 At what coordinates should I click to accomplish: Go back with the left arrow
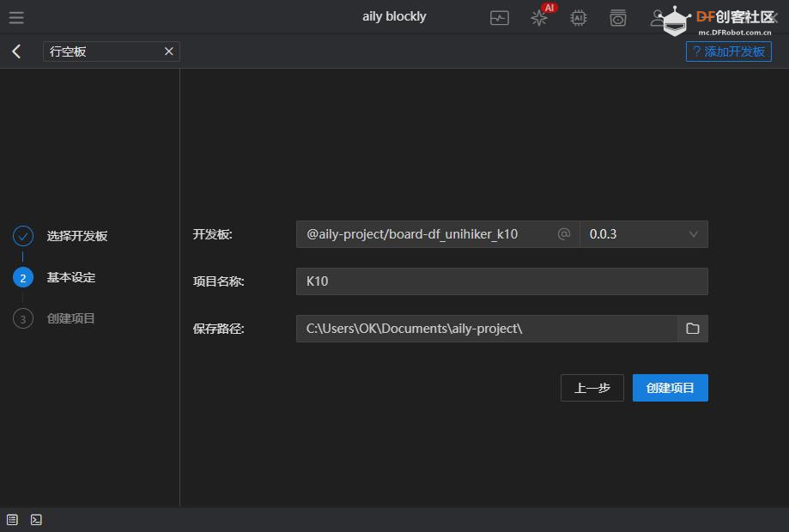16,51
